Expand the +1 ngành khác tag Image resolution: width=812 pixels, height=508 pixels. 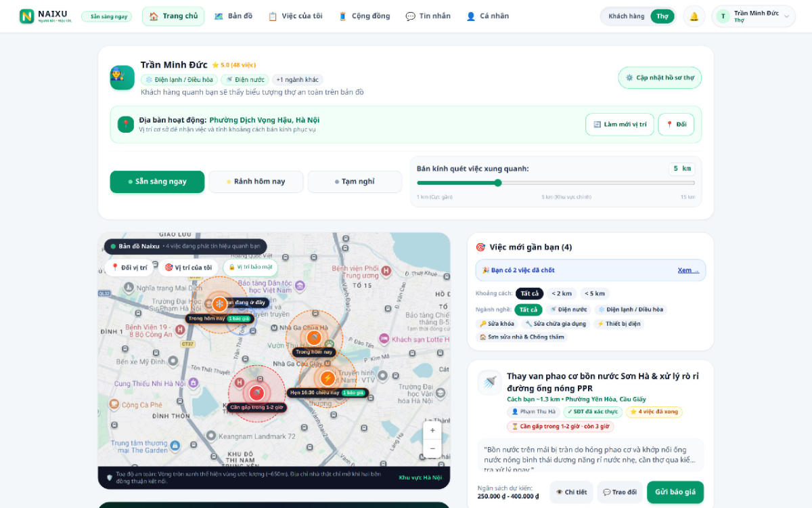298,80
